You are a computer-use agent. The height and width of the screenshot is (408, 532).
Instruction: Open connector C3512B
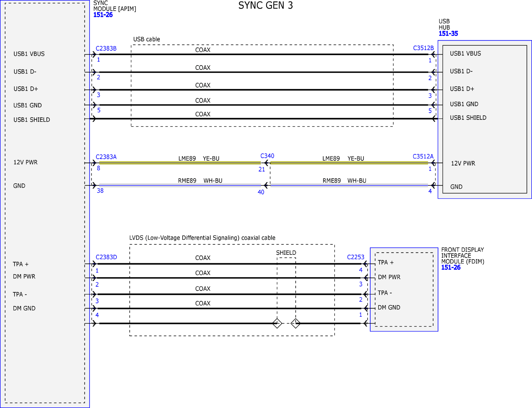pos(423,48)
